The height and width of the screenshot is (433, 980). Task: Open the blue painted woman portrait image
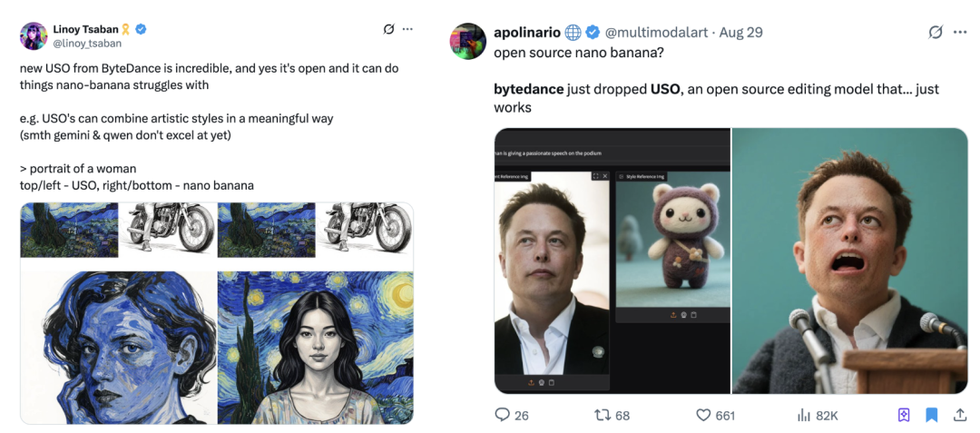point(119,348)
